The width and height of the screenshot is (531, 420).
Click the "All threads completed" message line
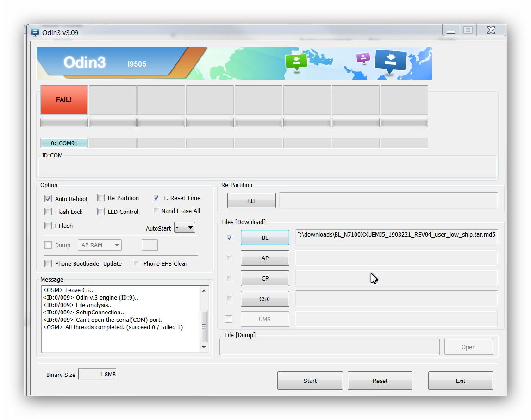point(113,327)
